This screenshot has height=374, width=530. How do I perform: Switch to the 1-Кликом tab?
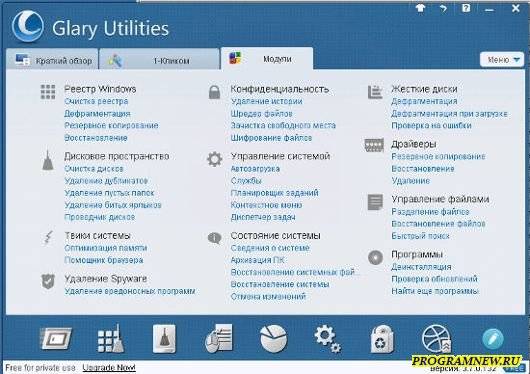tap(160, 60)
